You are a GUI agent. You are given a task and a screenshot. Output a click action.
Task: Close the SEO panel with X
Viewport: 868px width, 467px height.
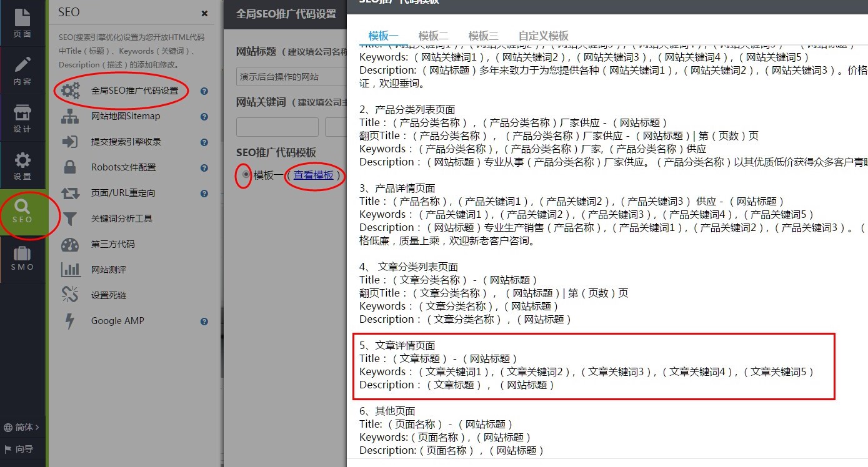point(204,13)
